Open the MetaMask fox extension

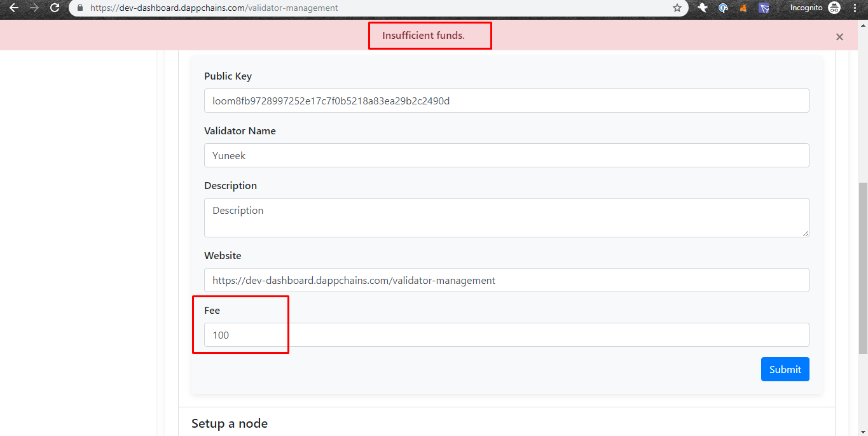point(742,8)
